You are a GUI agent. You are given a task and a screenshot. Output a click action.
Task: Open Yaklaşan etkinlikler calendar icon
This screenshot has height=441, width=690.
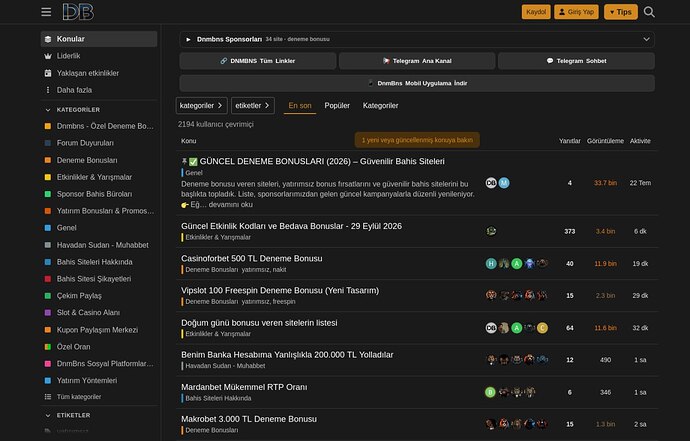point(48,73)
